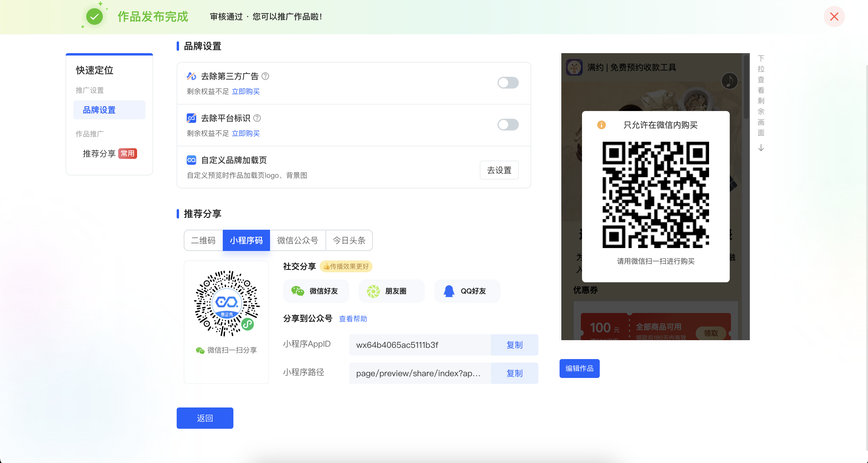Switch to the 微信公众号 tab

[298, 240]
